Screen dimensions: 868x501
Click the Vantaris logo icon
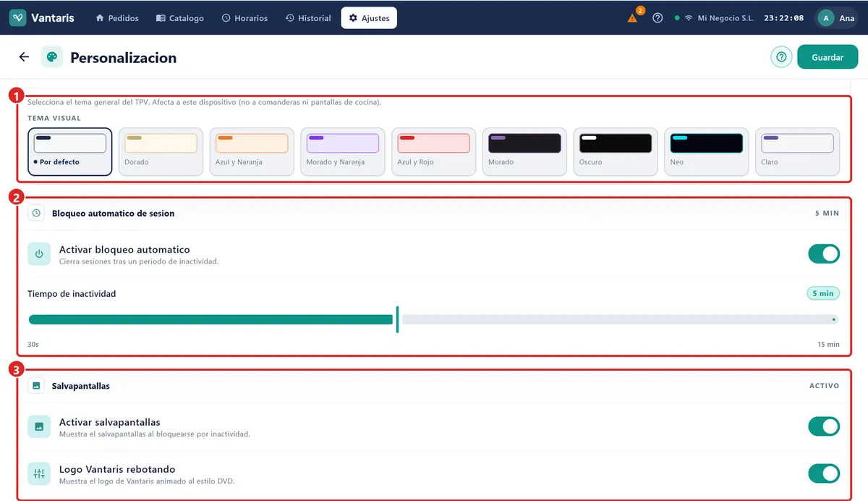click(x=18, y=18)
